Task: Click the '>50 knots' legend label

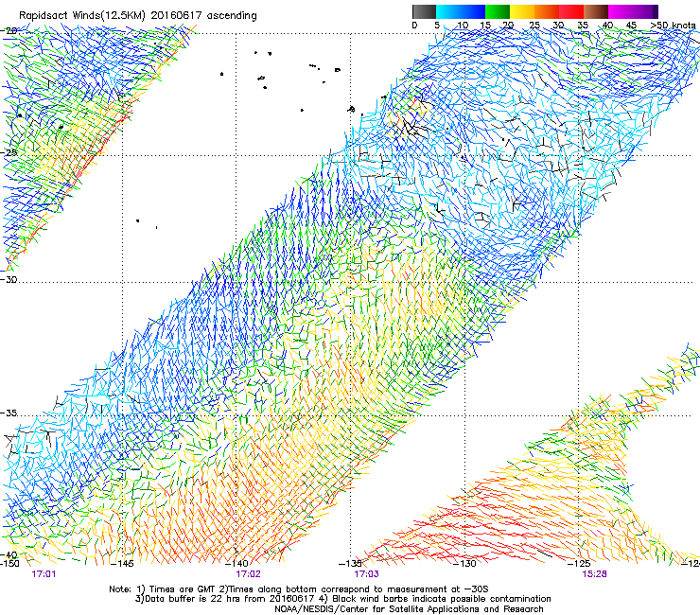Action: point(673,25)
